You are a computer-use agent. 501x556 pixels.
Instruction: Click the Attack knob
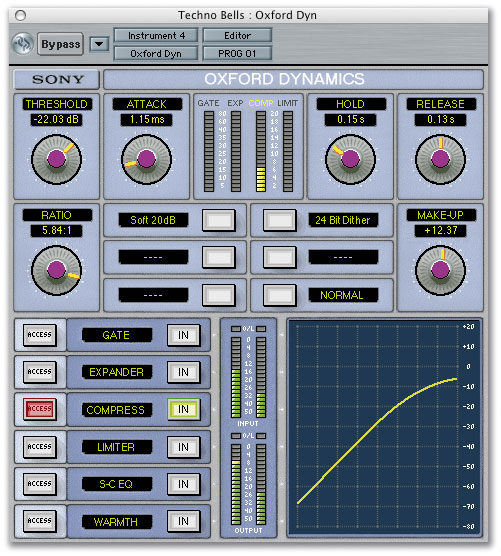click(146, 159)
